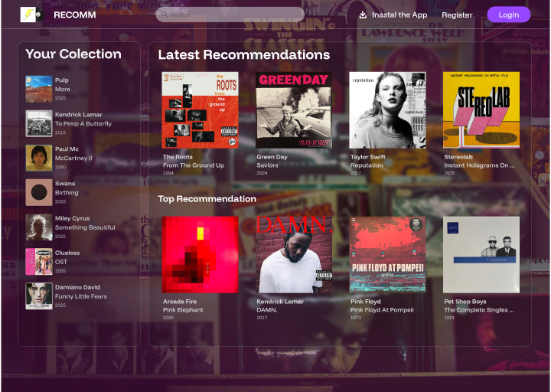
Task: Select 'McCartney II' title text
Action: tap(73, 158)
